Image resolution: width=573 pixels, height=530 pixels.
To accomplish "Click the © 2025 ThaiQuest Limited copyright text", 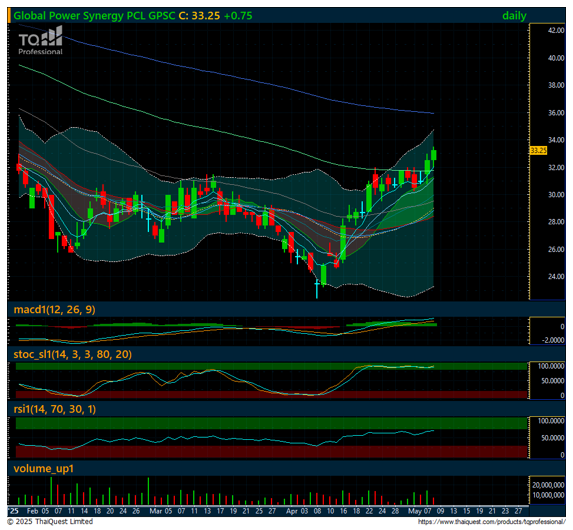I will click(50, 522).
